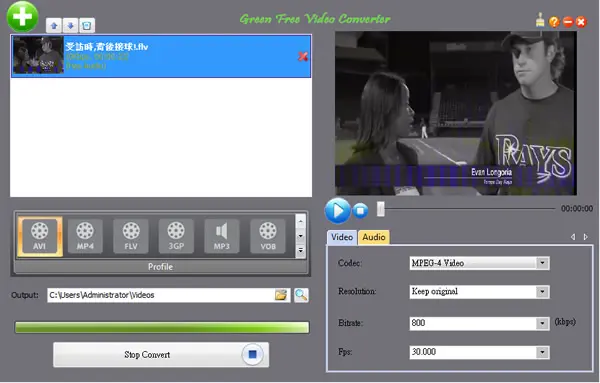Click the preview seek slider handle

click(x=380, y=209)
